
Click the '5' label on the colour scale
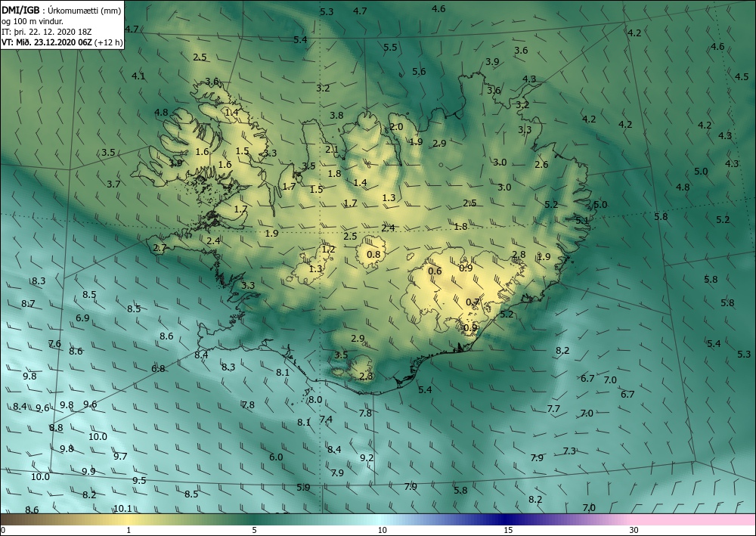click(254, 531)
